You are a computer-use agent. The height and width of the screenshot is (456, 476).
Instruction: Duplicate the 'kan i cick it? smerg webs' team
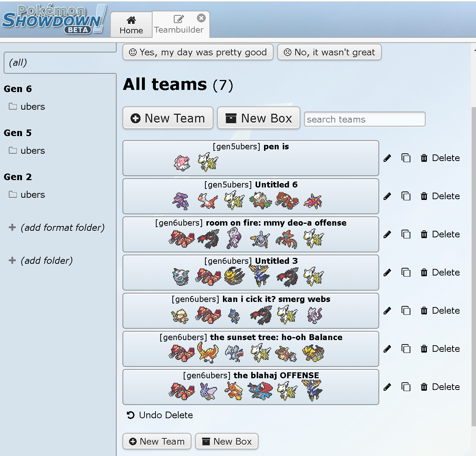pyautogui.click(x=406, y=311)
